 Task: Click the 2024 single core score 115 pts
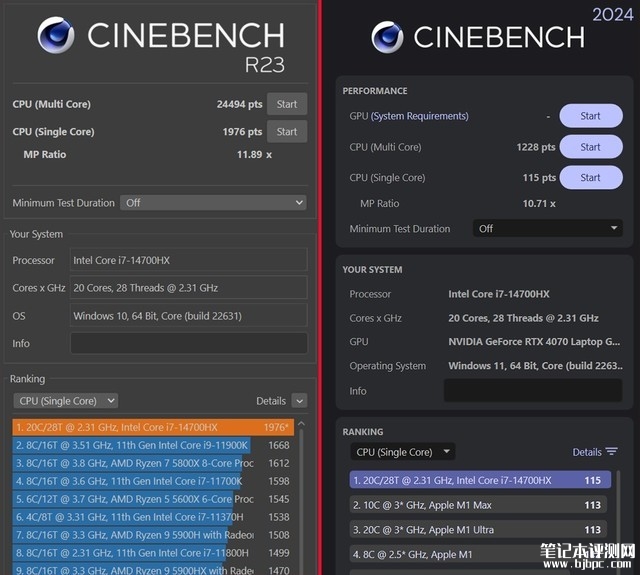(539, 178)
